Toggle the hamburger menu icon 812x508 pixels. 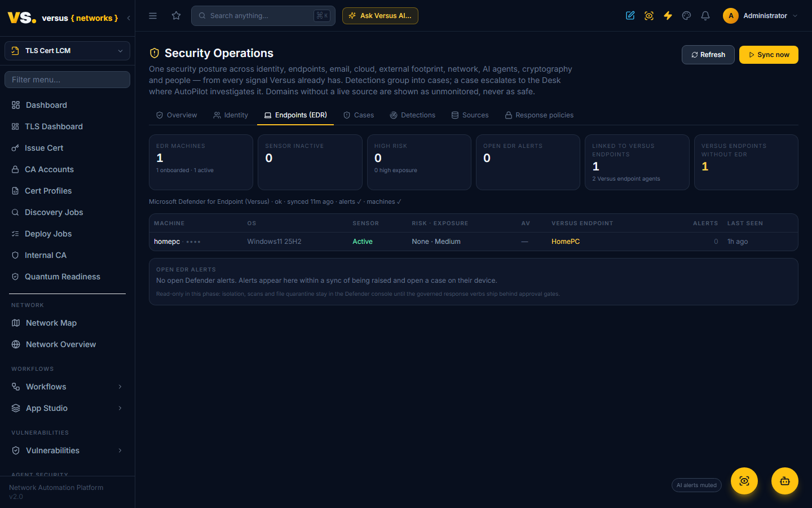153,16
